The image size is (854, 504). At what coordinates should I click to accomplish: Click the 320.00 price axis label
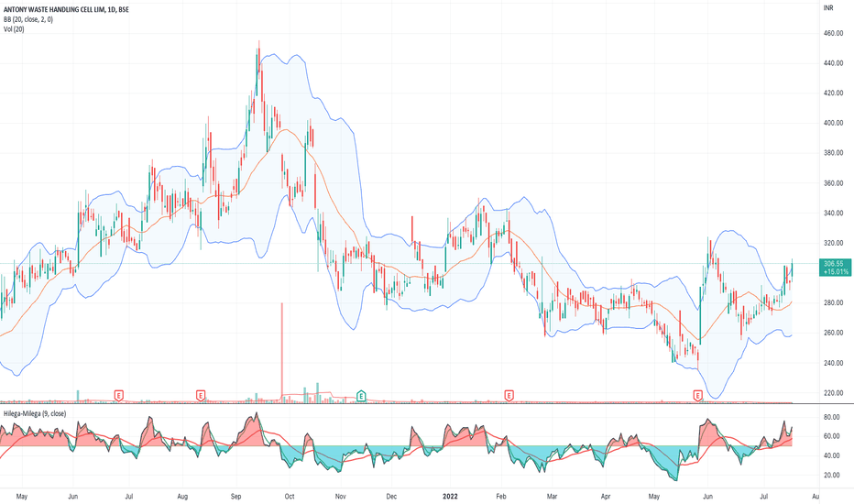(834, 243)
